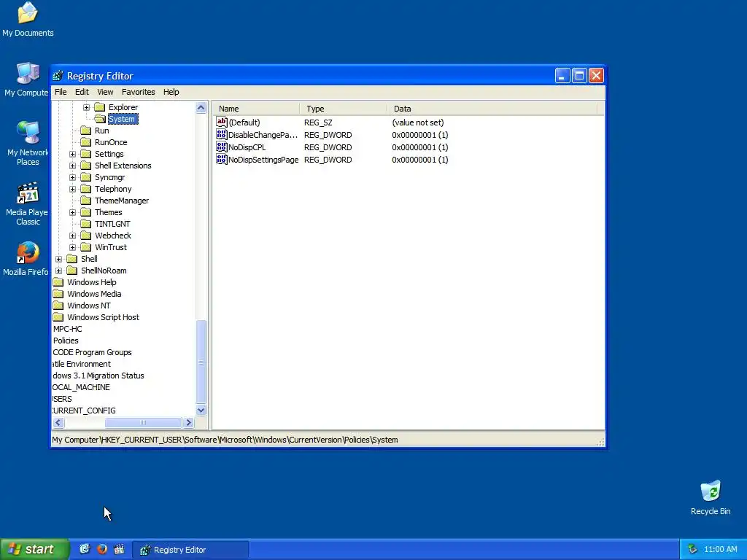Image resolution: width=747 pixels, height=560 pixels.
Task: Launch Media Player Classic from Quick Launch
Action: click(119, 549)
